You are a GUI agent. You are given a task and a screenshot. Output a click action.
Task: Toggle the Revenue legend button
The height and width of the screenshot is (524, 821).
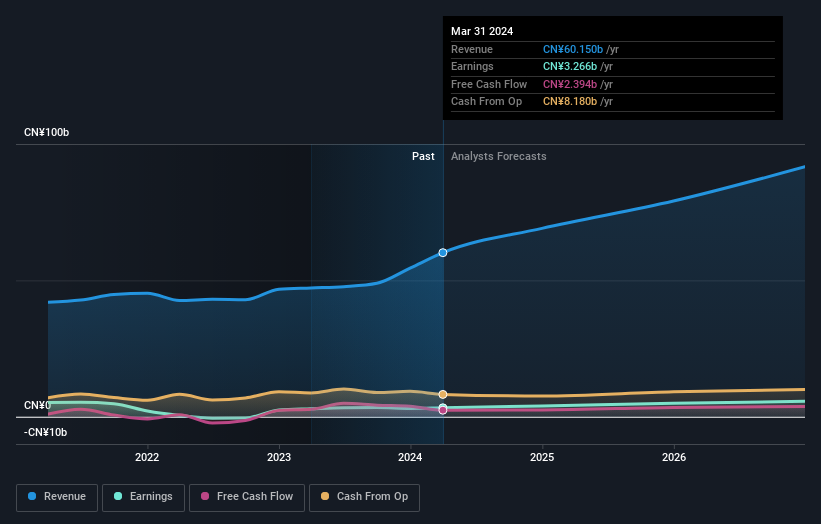57,497
